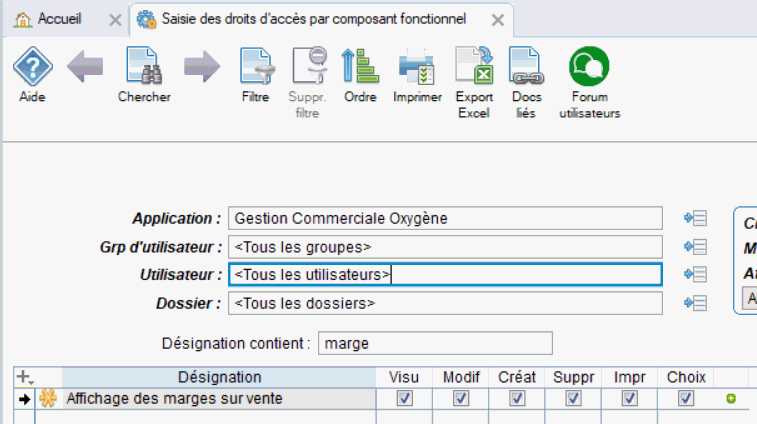Click the Chercher binoculars icon
The width and height of the screenshot is (757, 424).
[144, 69]
